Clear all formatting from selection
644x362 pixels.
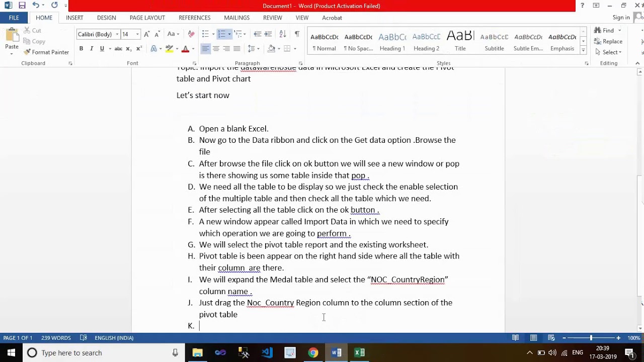pos(191,34)
